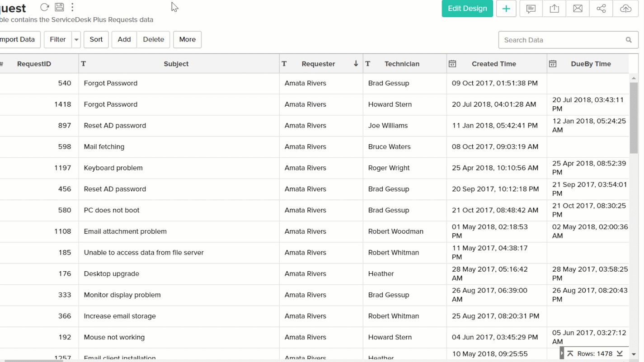Collapse the Rows counter panel via its side arrow
Viewport: 644px width, 362px height.
click(562, 353)
